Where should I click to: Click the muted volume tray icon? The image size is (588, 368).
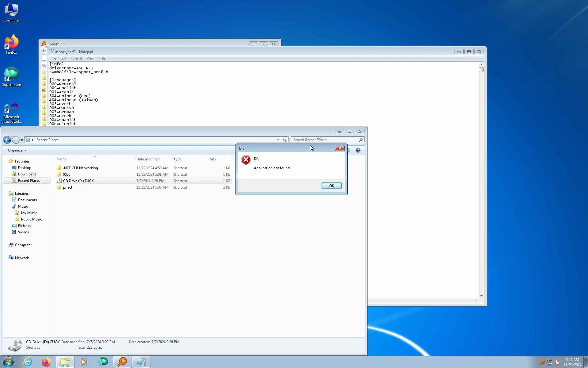tap(557, 362)
